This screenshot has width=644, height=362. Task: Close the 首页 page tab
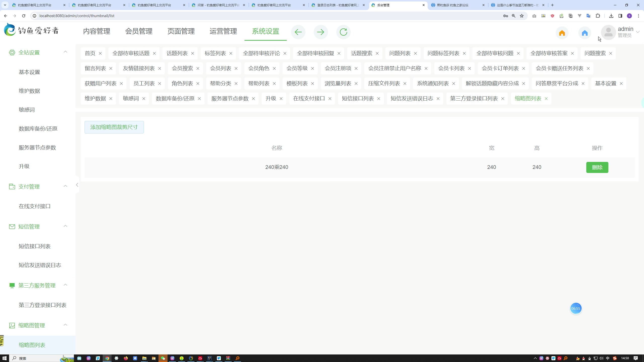(x=100, y=53)
